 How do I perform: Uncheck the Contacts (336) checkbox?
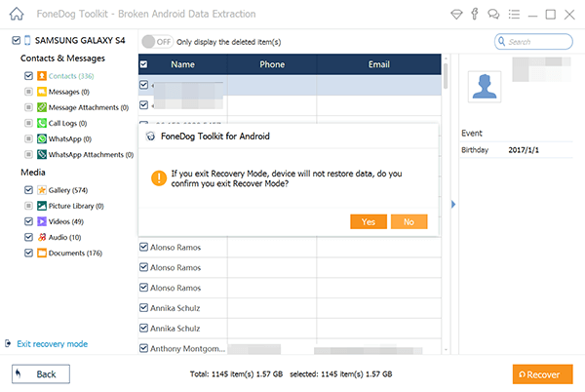pyautogui.click(x=28, y=76)
